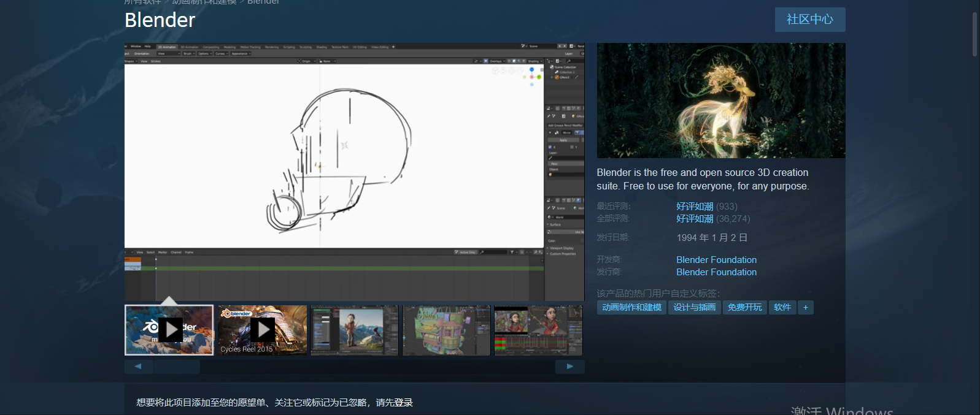Click the page vertical scrollbar thumb
Viewport: 980px width, 415px height.
point(974,34)
